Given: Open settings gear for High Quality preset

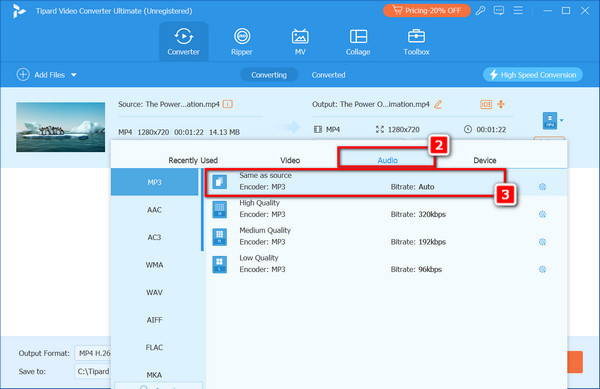Looking at the screenshot, I should (x=542, y=215).
